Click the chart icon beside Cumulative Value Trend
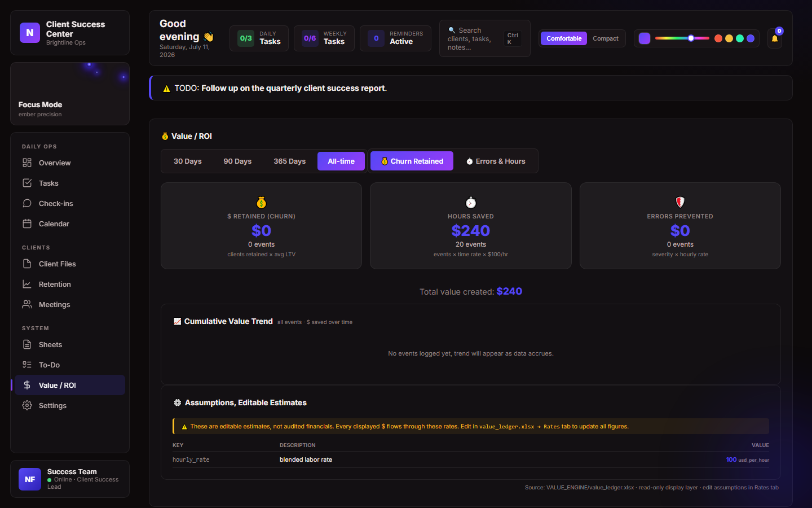Viewport: 812px width, 508px height. (x=178, y=321)
